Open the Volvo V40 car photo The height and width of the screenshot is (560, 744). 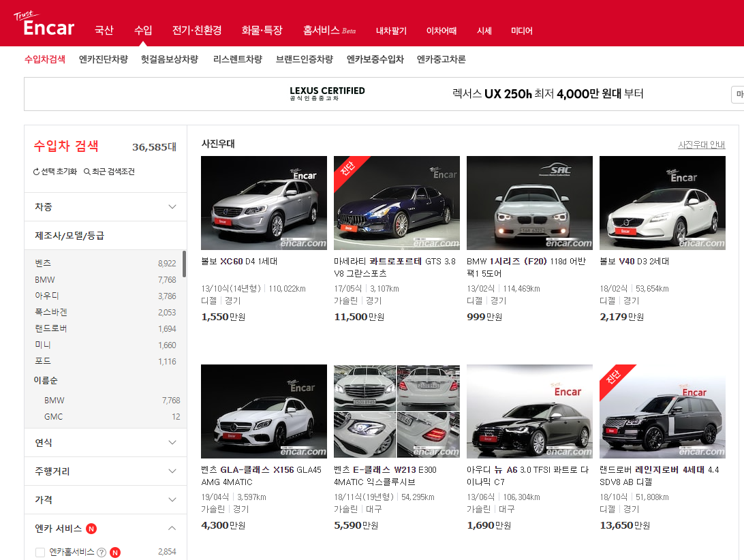(x=662, y=203)
